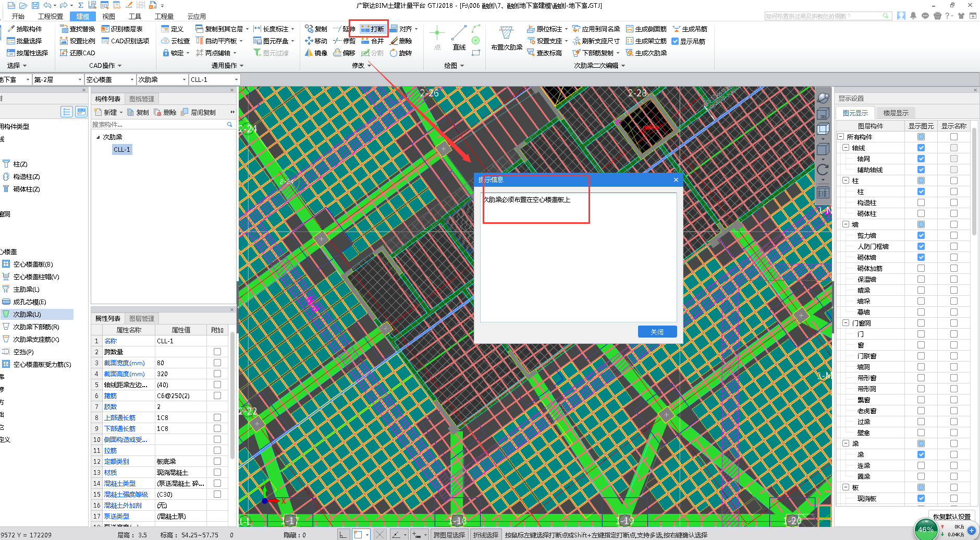Click 跨图层选择 status button

449,535
